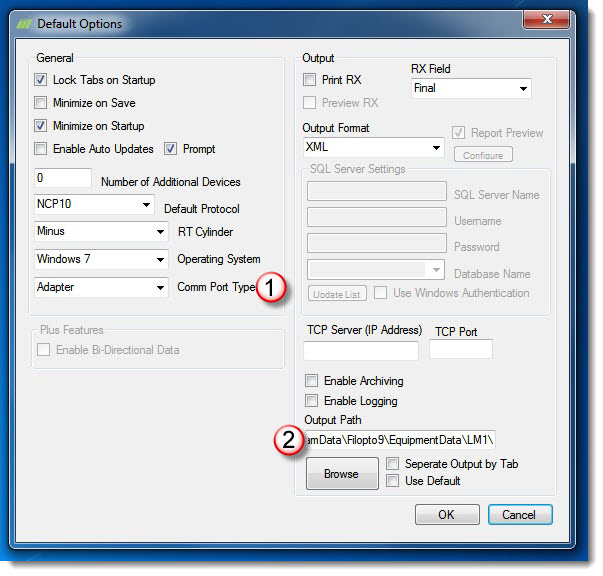Click the Configure button

(x=483, y=155)
